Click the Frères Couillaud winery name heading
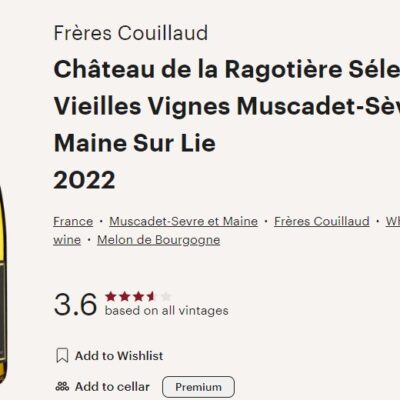The height and width of the screenshot is (400, 400). [131, 33]
